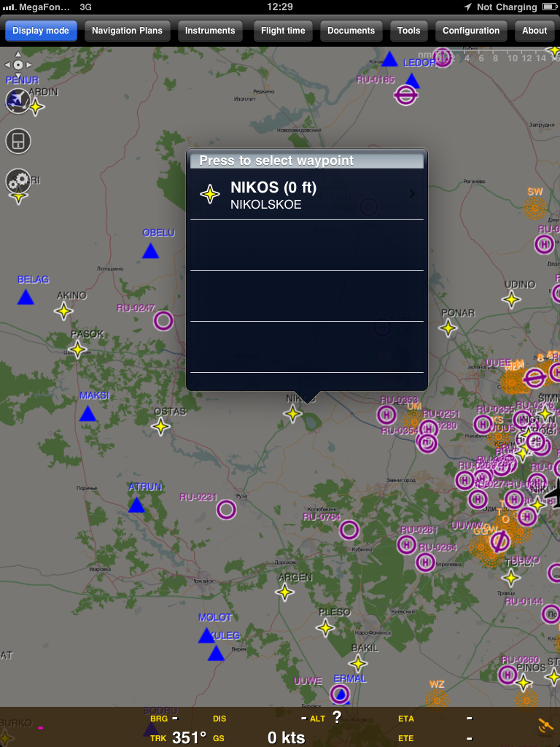
Task: Select the MAKSI blue triangle waypoint
Action: coord(87,414)
